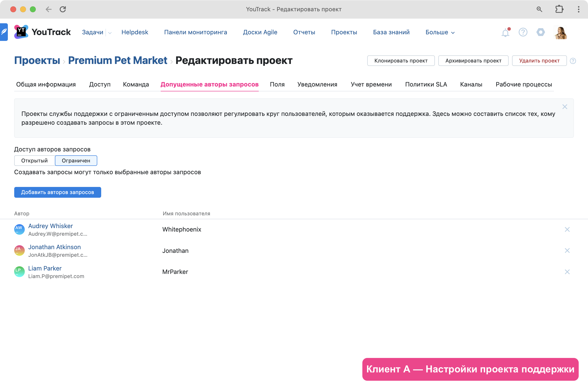Remove Liam Parker from allowed authors
The height and width of the screenshot is (392, 588).
[567, 272]
